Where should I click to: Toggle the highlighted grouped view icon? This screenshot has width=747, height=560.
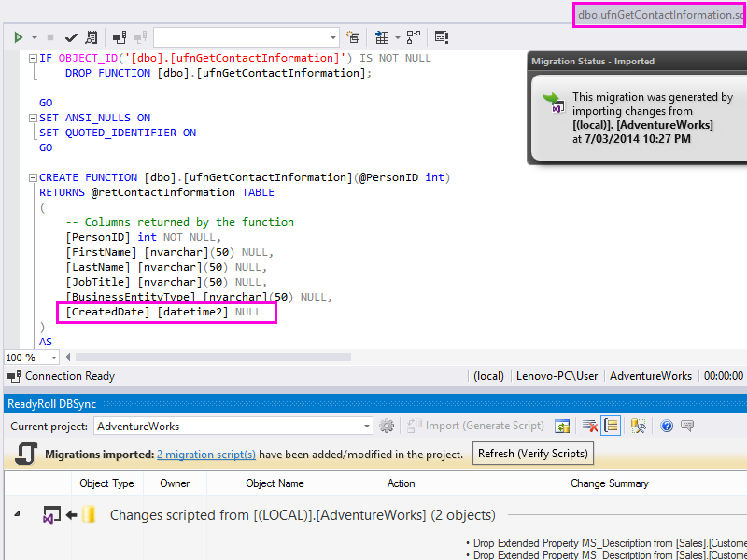click(x=612, y=426)
